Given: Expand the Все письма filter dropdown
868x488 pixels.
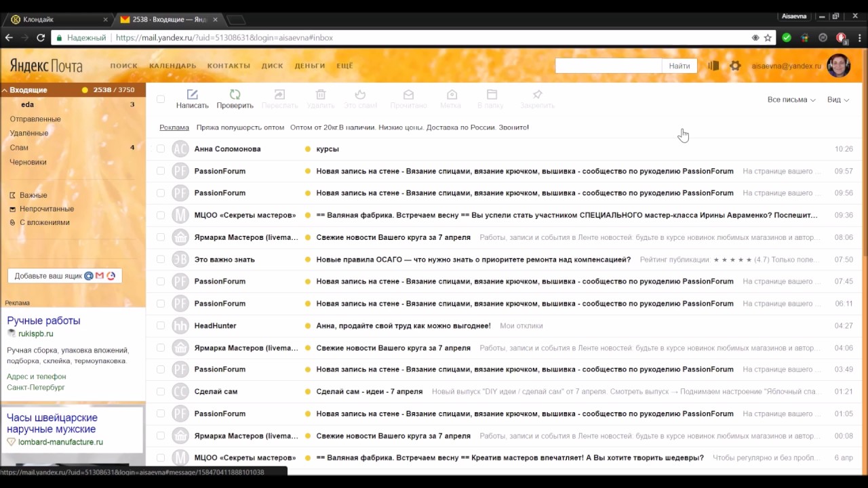Looking at the screenshot, I should click(x=791, y=100).
